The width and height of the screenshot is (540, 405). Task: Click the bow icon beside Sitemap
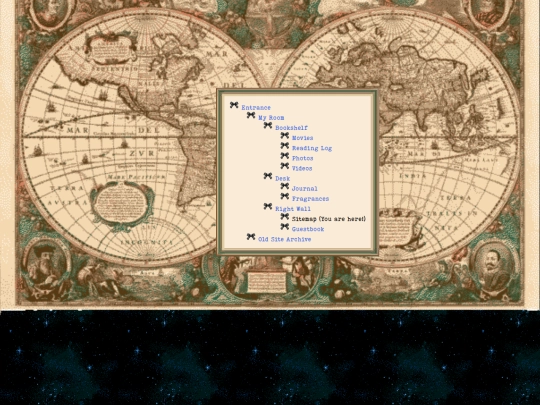point(285,216)
